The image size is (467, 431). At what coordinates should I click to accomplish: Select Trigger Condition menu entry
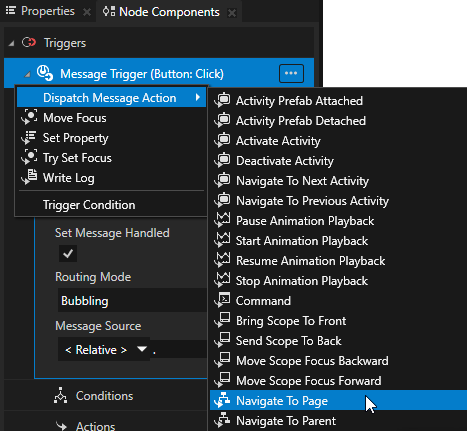tap(111, 205)
